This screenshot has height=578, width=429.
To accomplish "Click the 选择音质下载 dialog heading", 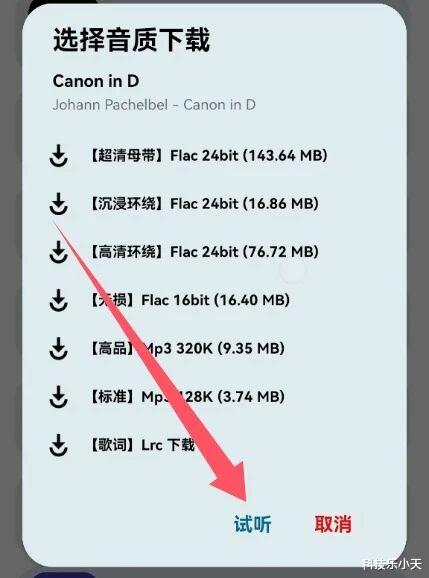I will coord(132,39).
